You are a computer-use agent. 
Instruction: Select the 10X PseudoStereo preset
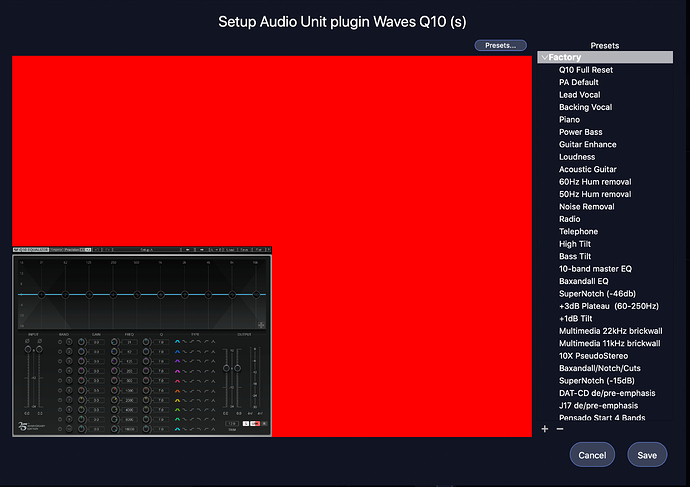(x=593, y=355)
